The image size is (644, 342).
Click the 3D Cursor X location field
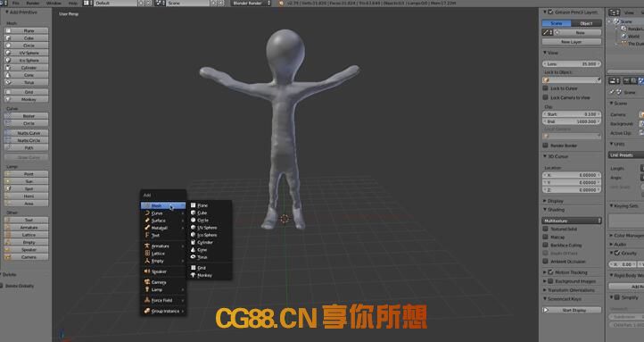572,175
